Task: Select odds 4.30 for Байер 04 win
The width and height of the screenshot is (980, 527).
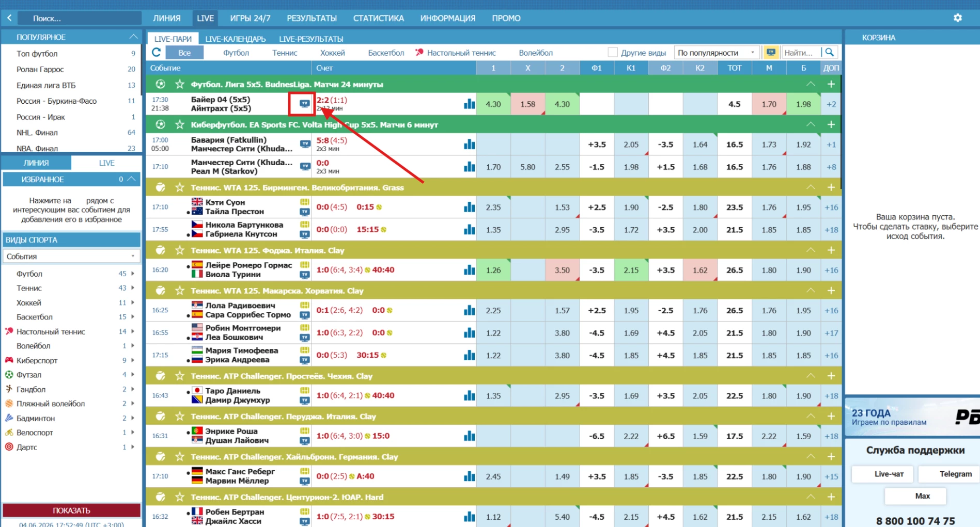Action: 493,104
